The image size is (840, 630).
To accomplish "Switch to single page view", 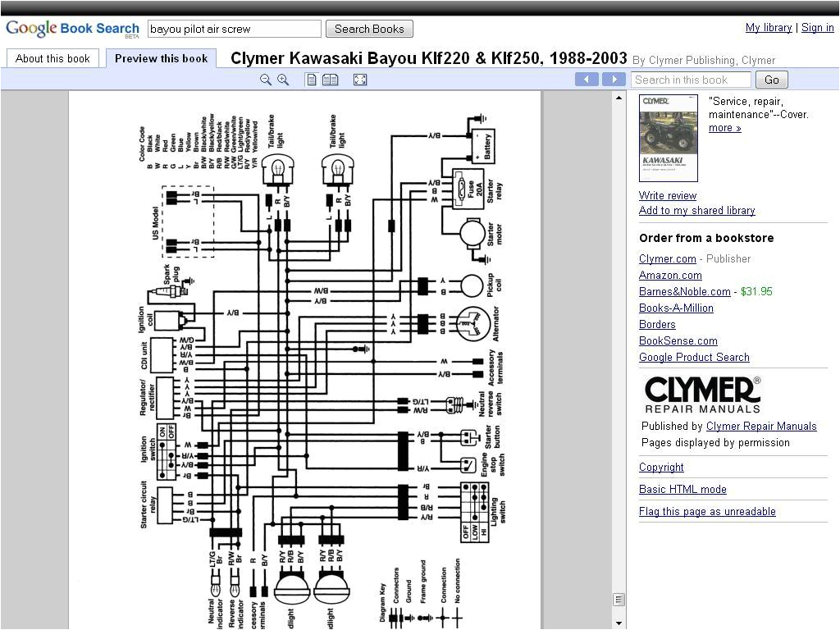I will [x=311, y=80].
